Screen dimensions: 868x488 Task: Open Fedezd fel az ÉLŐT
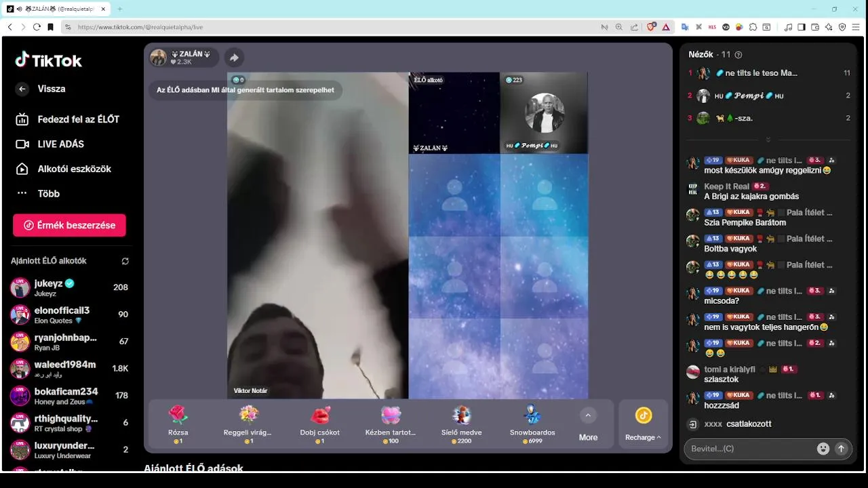[x=68, y=119]
